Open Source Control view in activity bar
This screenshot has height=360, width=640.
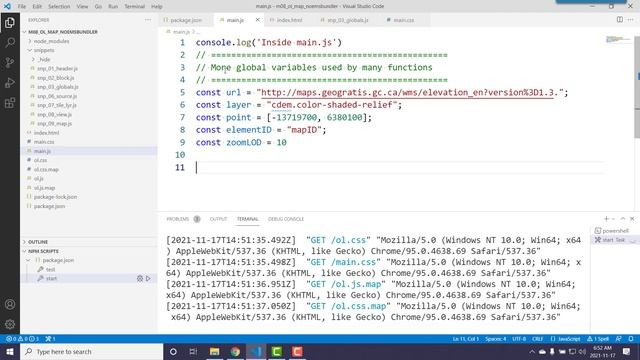(x=10, y=62)
